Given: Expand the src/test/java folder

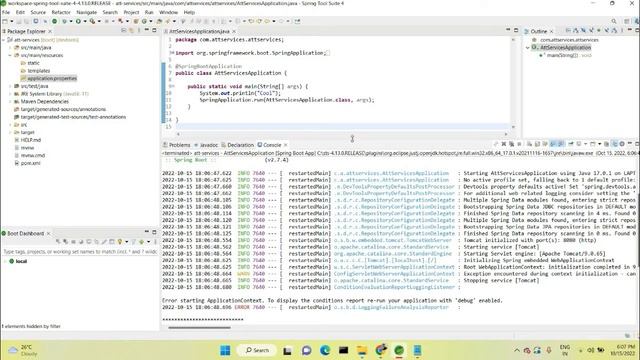Looking at the screenshot, I should click(x=11, y=86).
